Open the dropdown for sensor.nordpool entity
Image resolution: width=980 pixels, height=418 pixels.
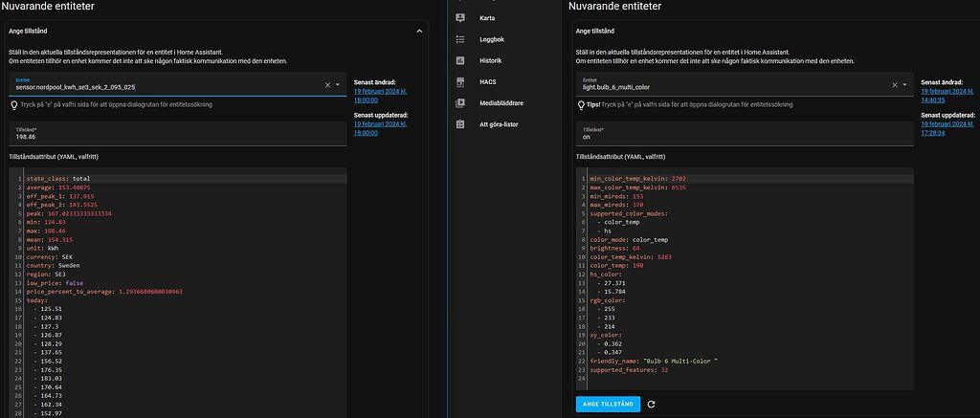337,85
